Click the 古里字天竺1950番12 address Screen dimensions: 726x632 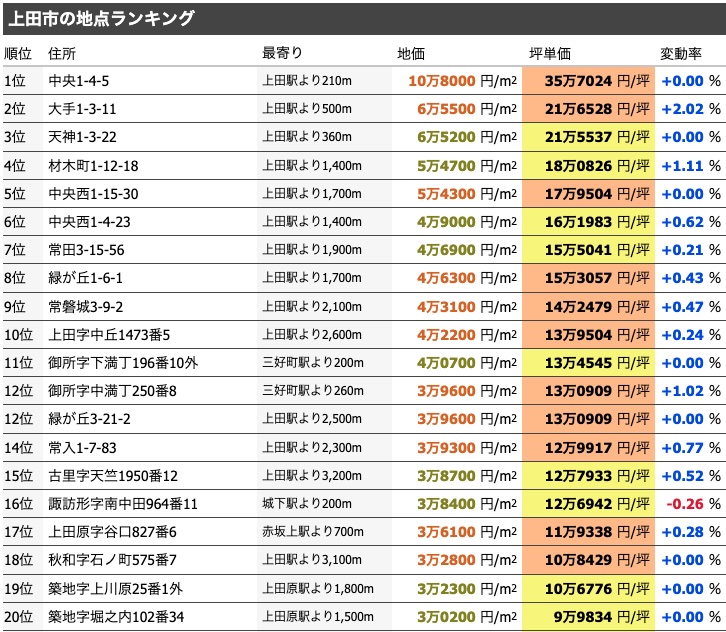113,476
